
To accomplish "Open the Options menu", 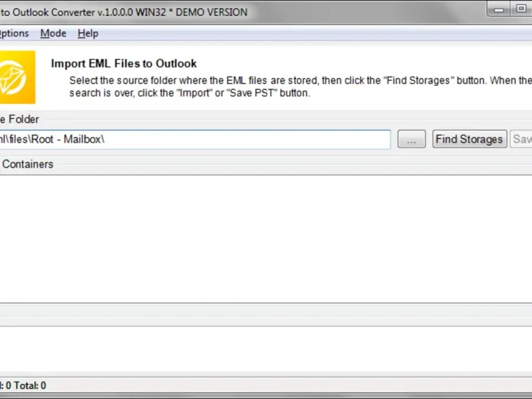I will [x=14, y=33].
